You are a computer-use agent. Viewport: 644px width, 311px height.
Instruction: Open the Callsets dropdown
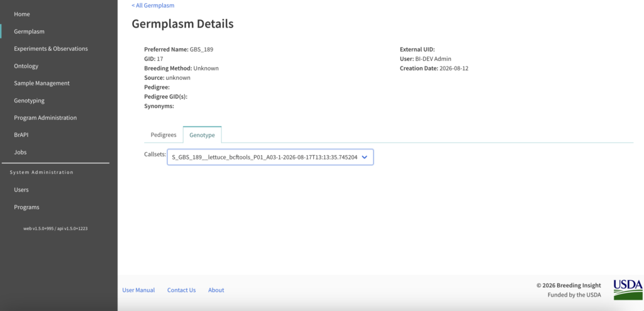tap(270, 156)
